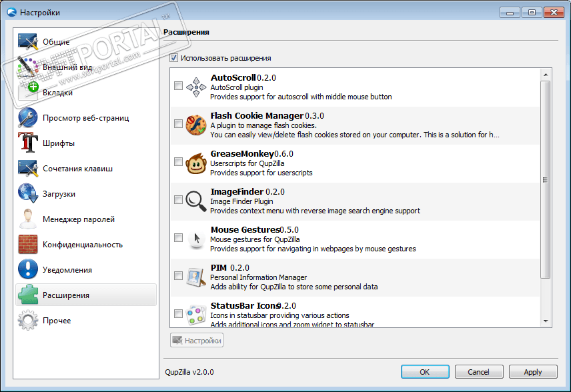Screen dimensions: 571x392
Task: Click the StatusBar Icons plugin icon
Action: 196,315
